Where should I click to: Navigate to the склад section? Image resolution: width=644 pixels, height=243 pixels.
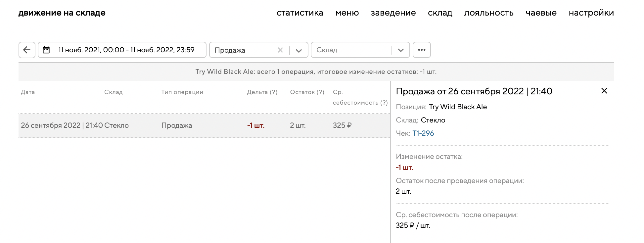[x=440, y=13]
